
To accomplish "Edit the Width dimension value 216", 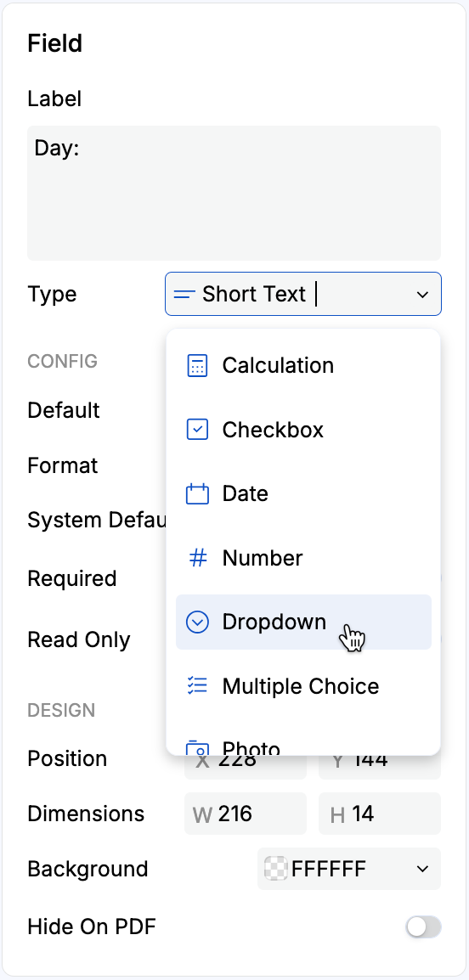I will click(x=246, y=814).
